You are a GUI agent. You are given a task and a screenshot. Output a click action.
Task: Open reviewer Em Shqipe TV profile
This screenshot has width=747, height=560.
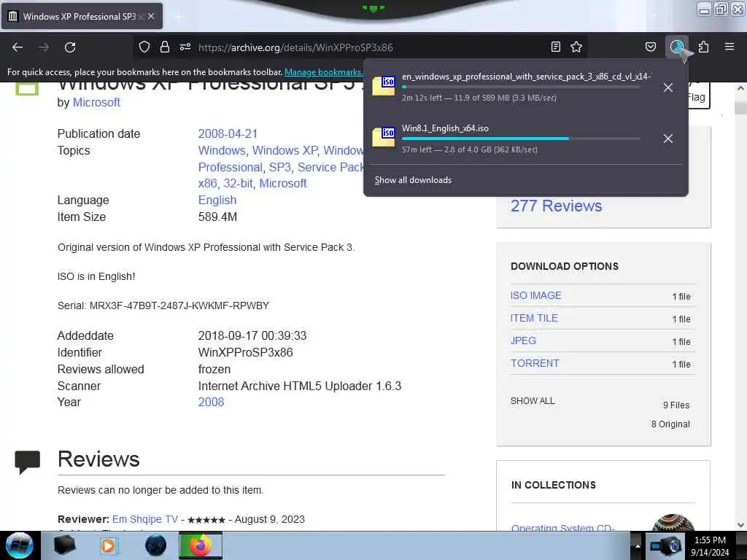click(x=145, y=519)
